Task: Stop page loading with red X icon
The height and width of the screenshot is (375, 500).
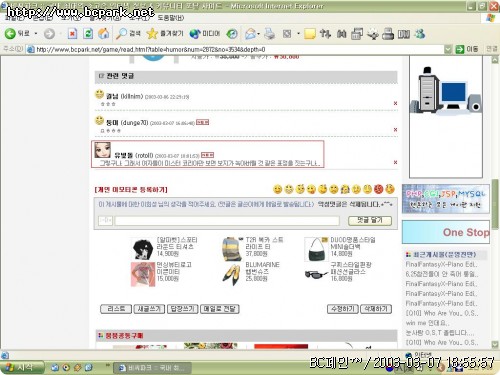Action: (72, 34)
